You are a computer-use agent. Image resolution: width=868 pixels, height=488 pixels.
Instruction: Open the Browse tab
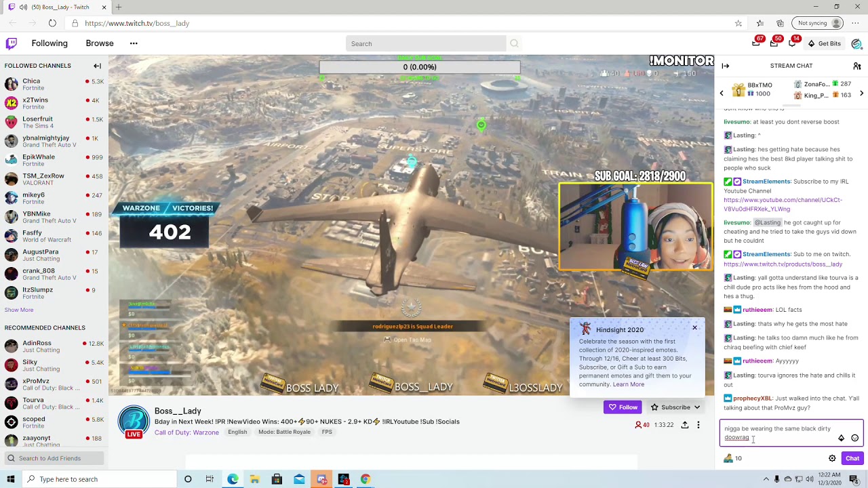pyautogui.click(x=100, y=43)
